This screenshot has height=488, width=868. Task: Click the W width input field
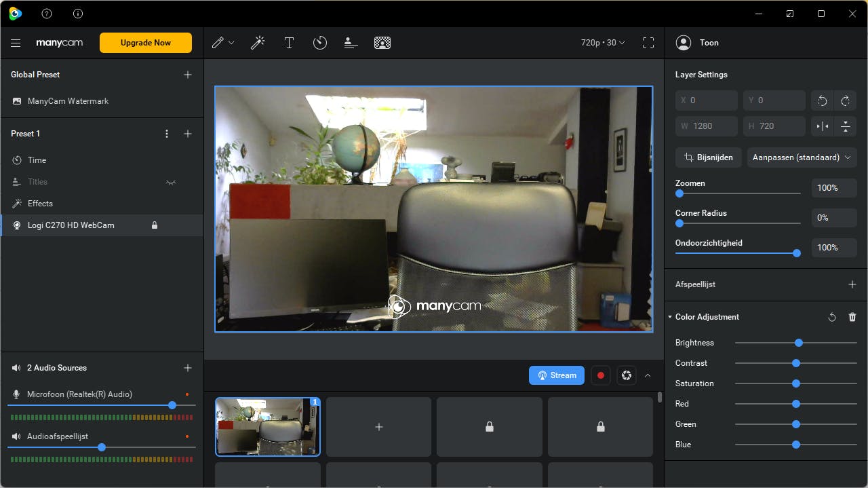(x=707, y=126)
